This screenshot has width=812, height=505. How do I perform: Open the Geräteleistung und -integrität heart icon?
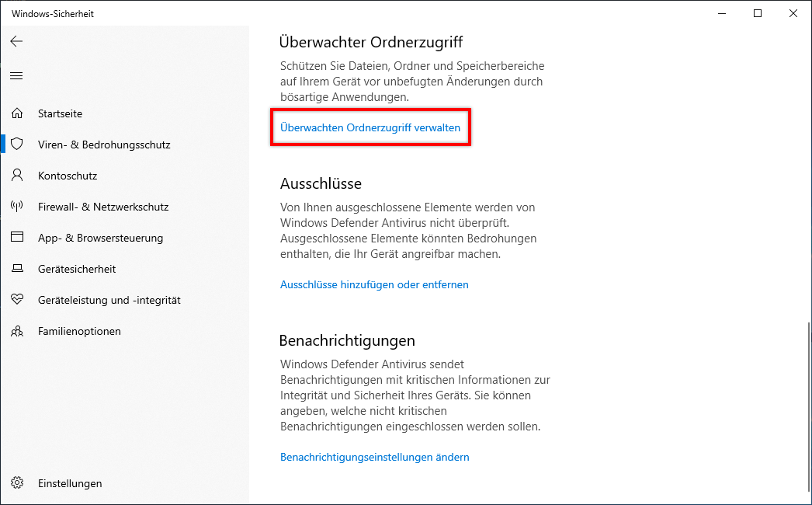pos(17,300)
